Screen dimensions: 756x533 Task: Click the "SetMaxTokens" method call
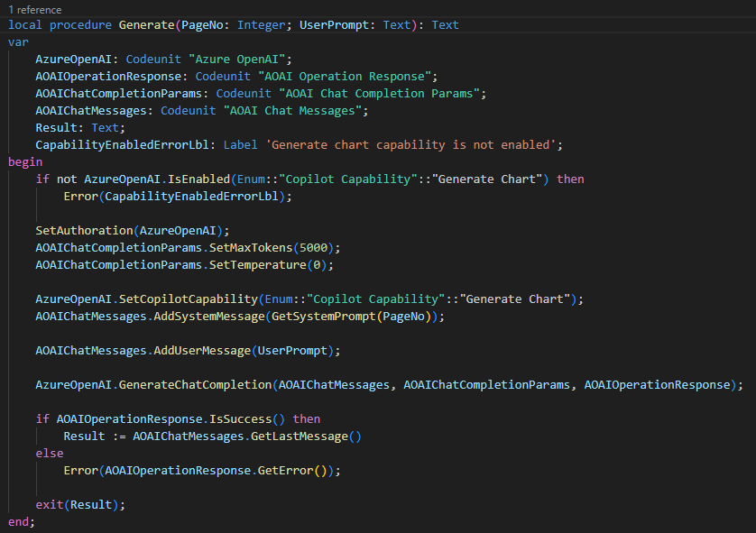pos(251,248)
